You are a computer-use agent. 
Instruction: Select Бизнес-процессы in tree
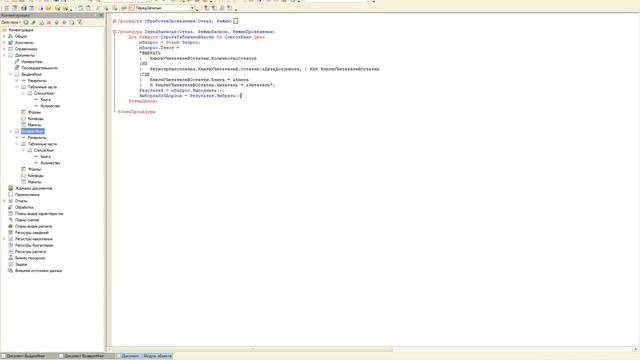30,258
